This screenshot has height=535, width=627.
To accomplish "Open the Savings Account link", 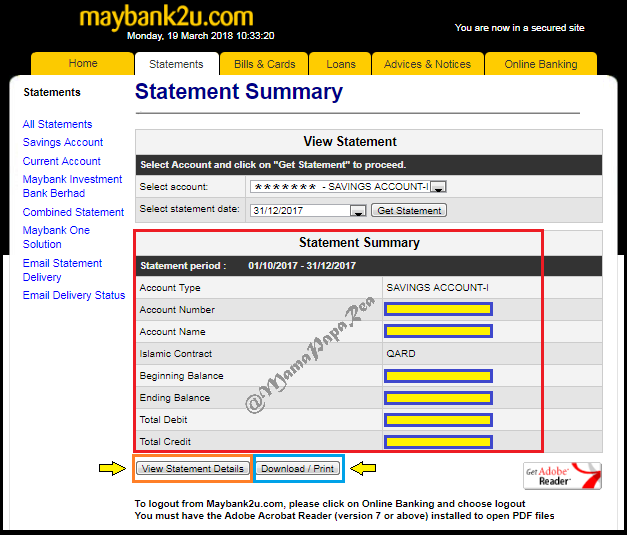I will click(x=63, y=142).
